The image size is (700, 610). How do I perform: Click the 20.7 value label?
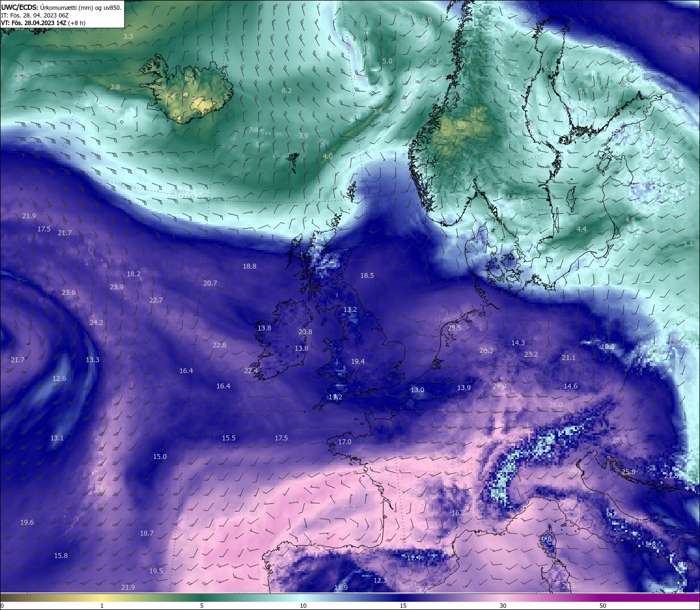[210, 283]
